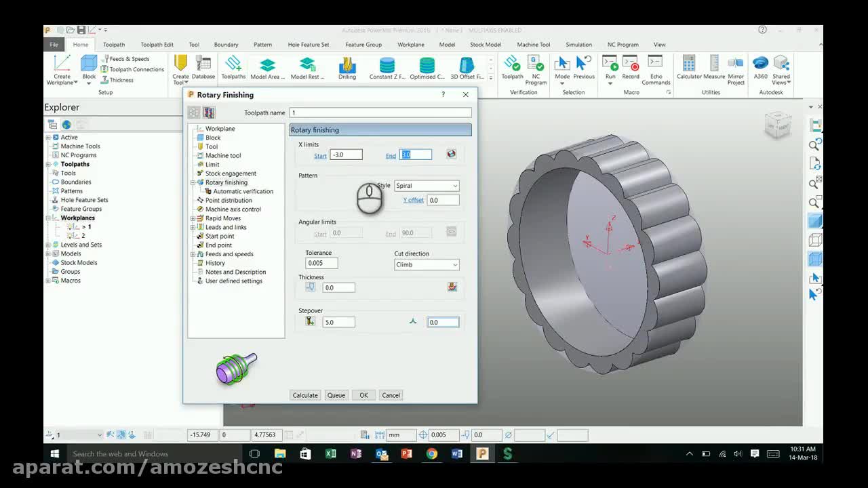The image size is (868, 488).
Task: Click the Drilling strategy icon
Action: [x=347, y=67]
